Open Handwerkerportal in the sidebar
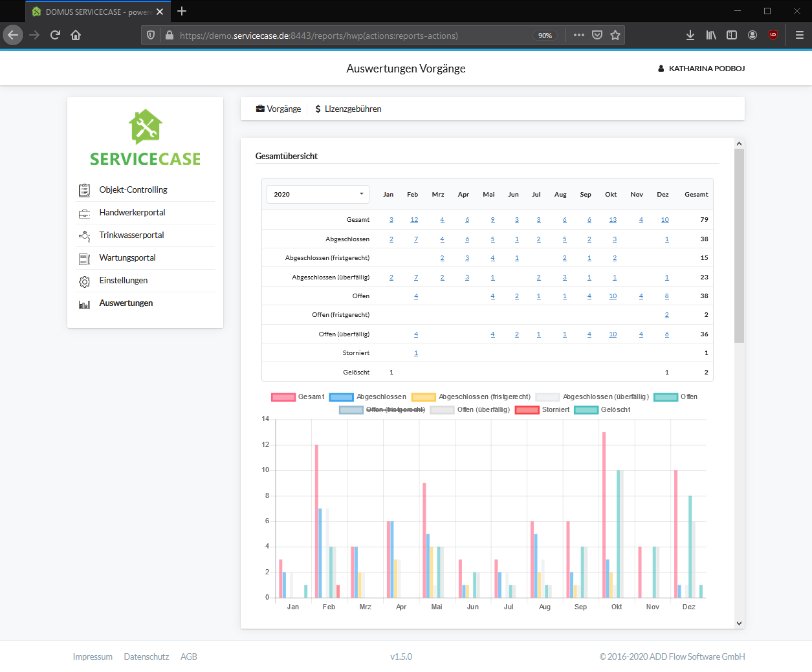 click(132, 213)
